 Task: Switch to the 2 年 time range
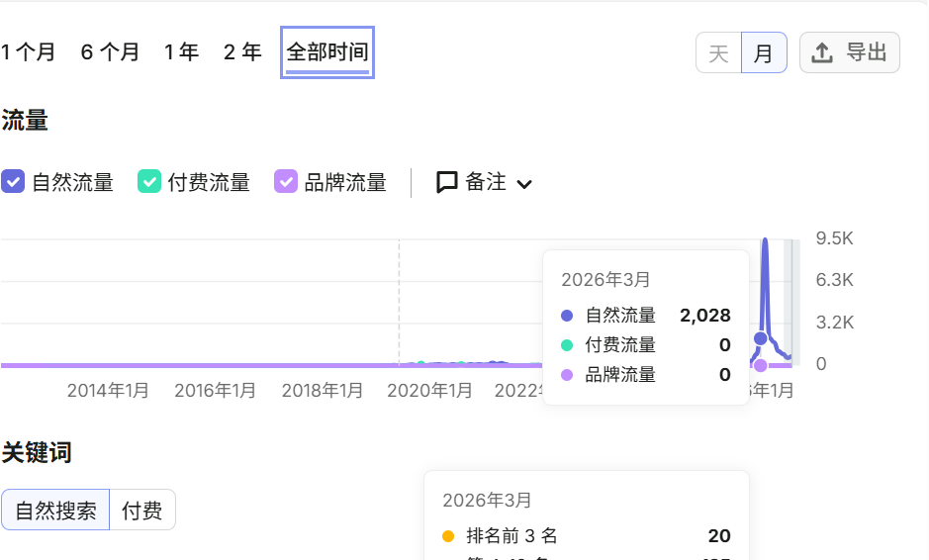(x=243, y=52)
